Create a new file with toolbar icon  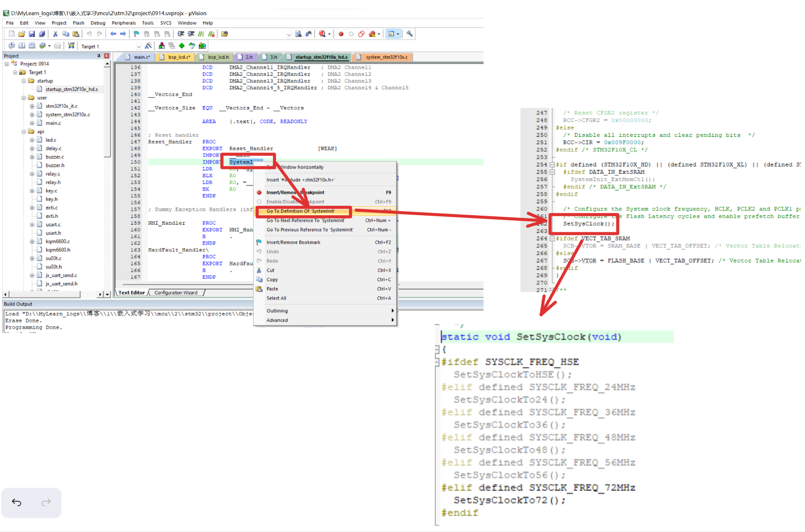(12, 34)
